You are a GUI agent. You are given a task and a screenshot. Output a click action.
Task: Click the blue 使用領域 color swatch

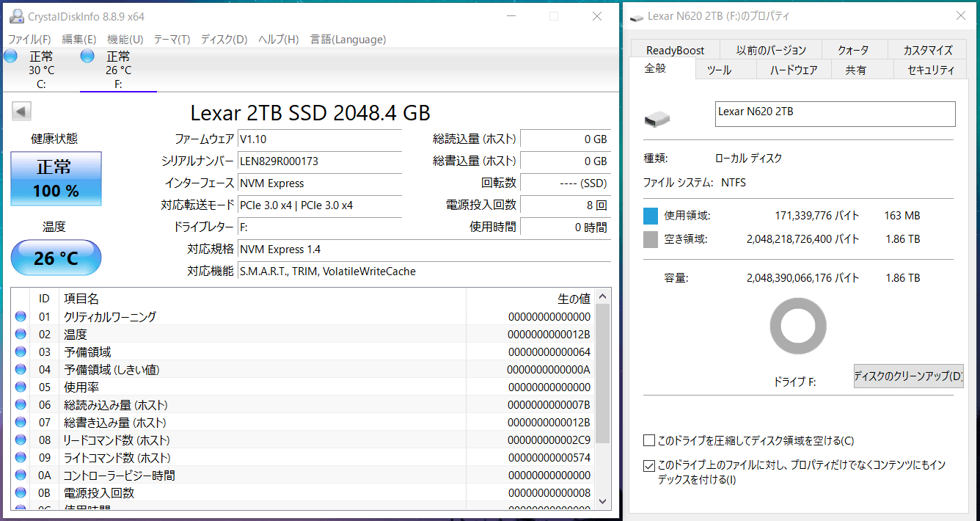(x=651, y=216)
